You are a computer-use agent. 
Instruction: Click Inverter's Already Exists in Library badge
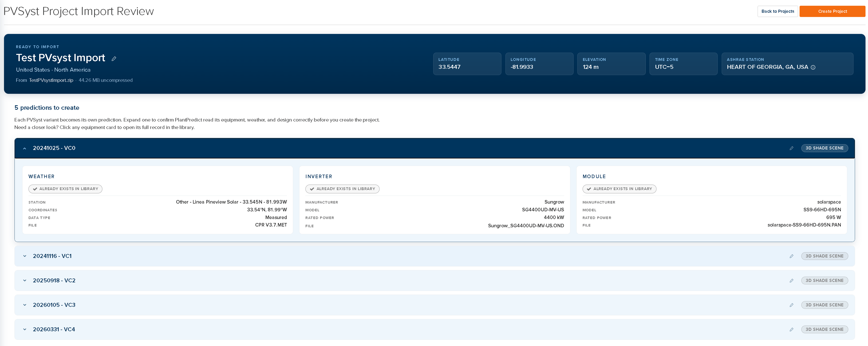[342, 189]
